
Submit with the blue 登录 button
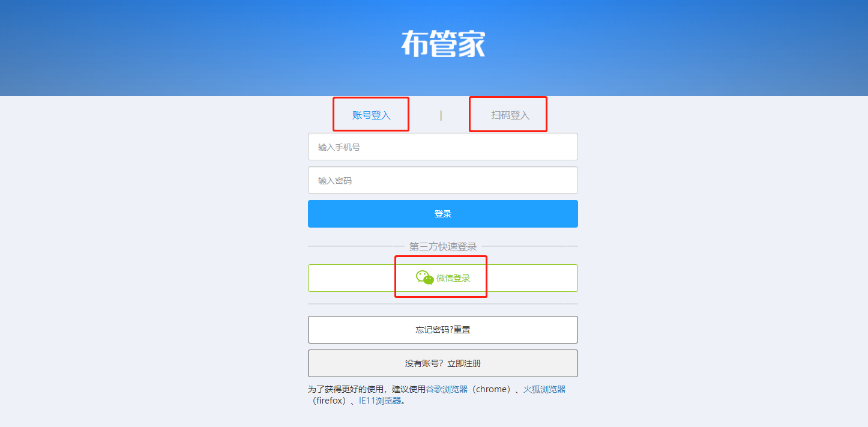click(x=443, y=214)
